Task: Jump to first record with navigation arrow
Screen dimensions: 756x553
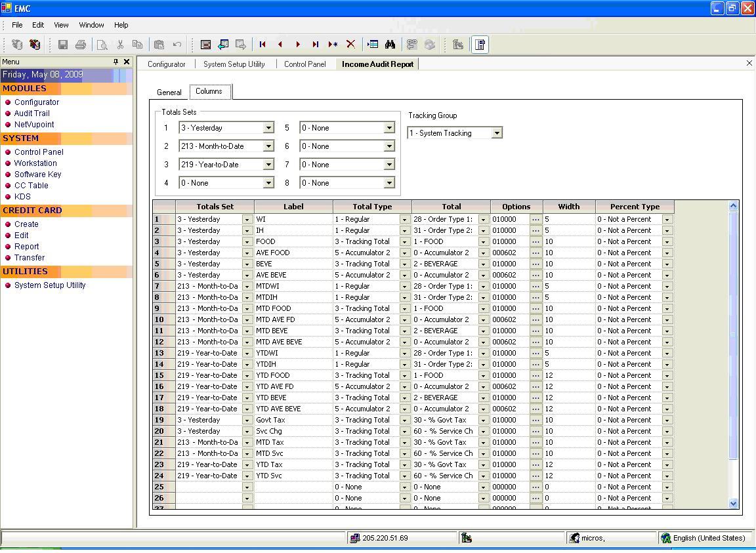Action: pos(262,44)
